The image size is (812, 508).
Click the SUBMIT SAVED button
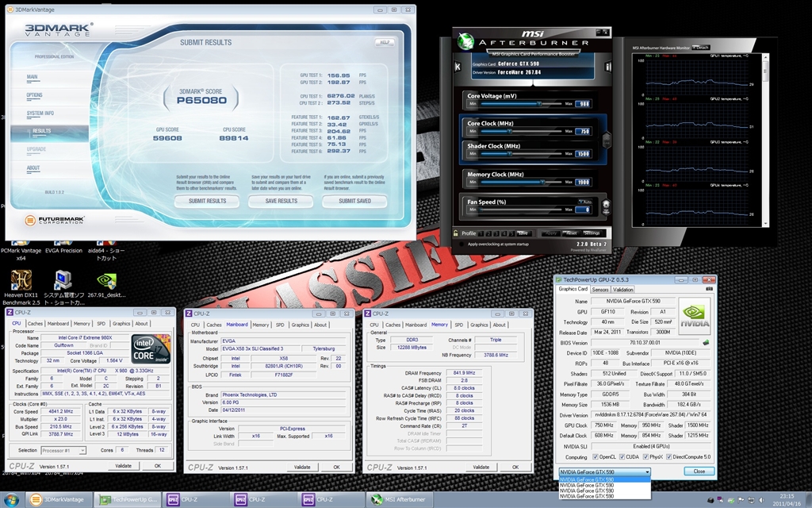pos(354,201)
